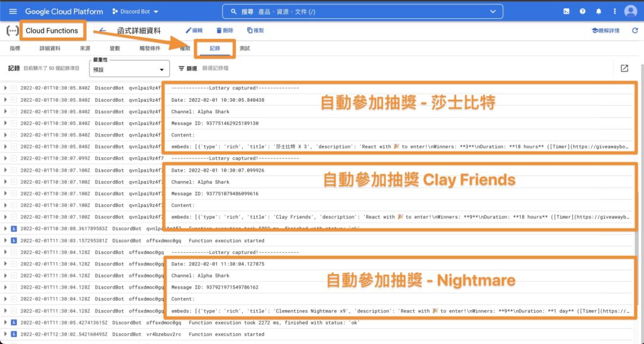The width and height of the screenshot is (644, 344).
Task: Click severity icon of 10:30:08.361789583Z entry
Action: tap(14, 229)
